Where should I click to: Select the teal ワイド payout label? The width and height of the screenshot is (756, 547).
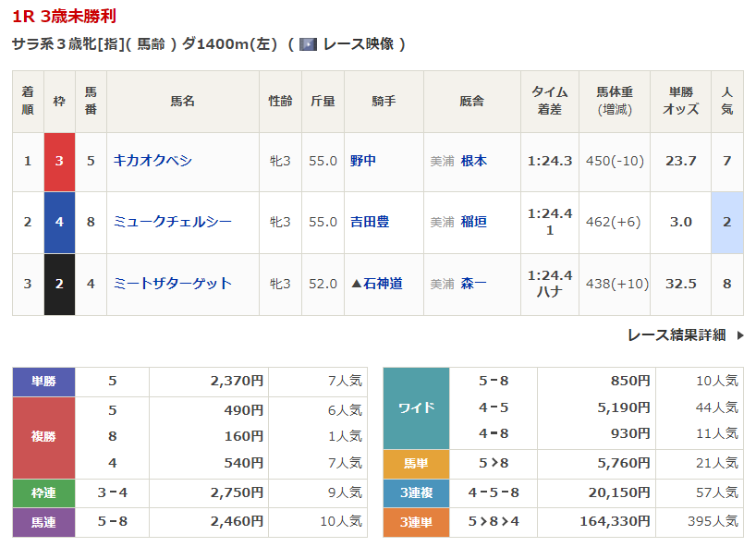pyautogui.click(x=416, y=407)
